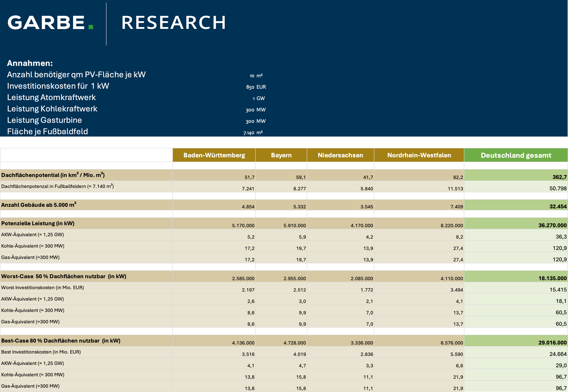Select the Baden-Württemberg column header
568x392 pixels.
[214, 155]
